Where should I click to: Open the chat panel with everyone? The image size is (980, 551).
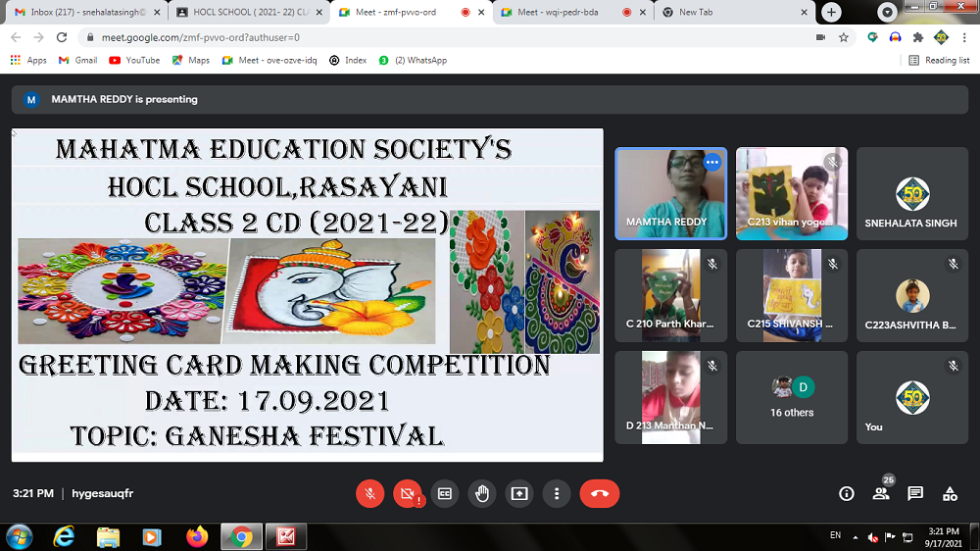click(x=915, y=494)
